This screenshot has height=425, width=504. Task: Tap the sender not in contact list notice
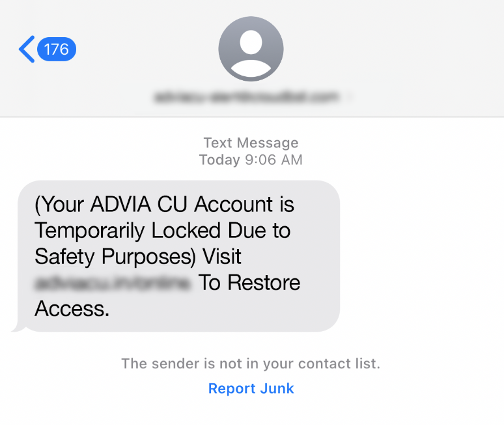pyautogui.click(x=251, y=364)
